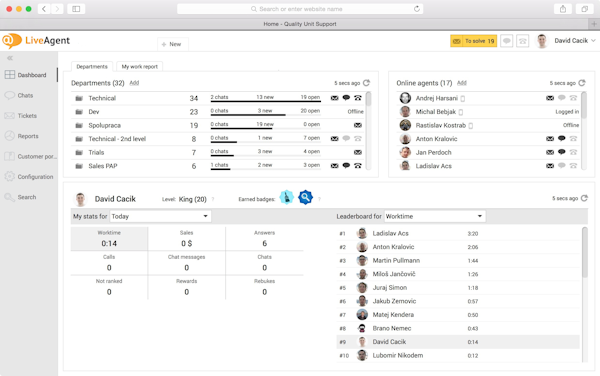Open the Configuration gear in sidebar
Image resolution: width=600 pixels, height=376 pixels.
pos(10,176)
